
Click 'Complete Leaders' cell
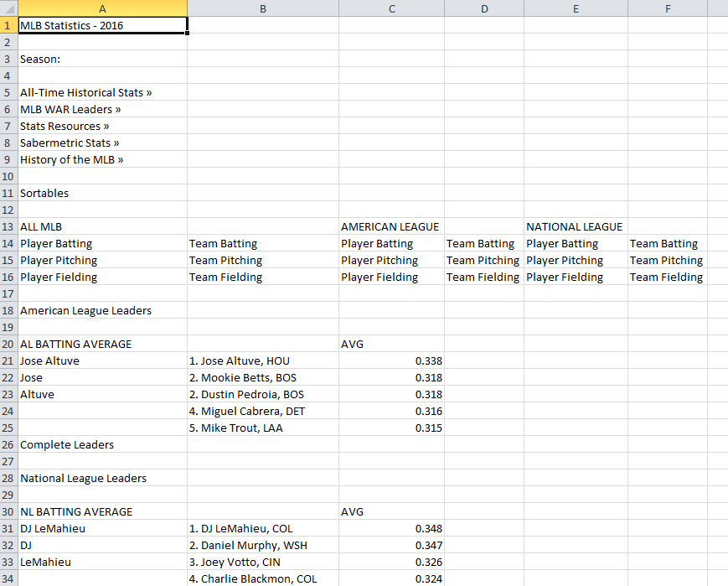click(x=102, y=444)
